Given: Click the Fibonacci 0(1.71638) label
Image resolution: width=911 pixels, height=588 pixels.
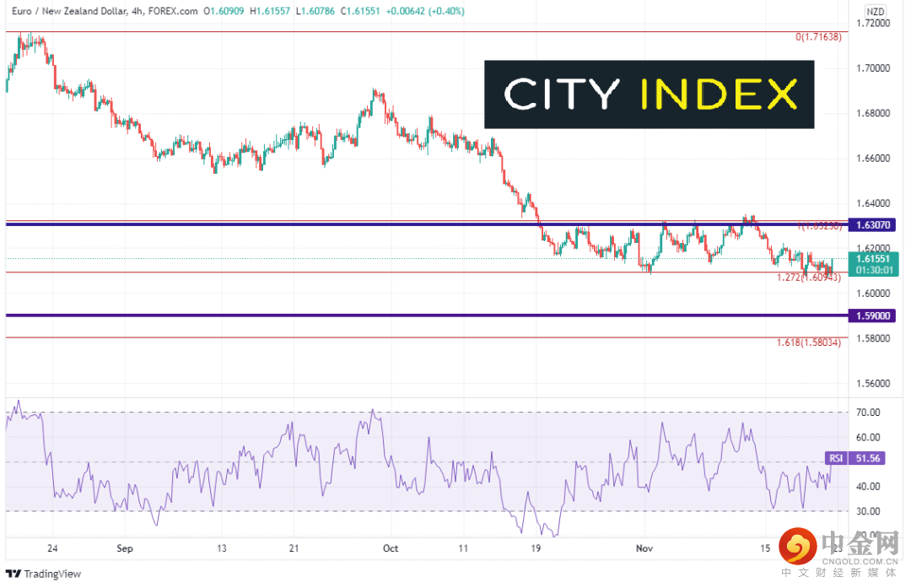Looking at the screenshot, I should (818, 37).
